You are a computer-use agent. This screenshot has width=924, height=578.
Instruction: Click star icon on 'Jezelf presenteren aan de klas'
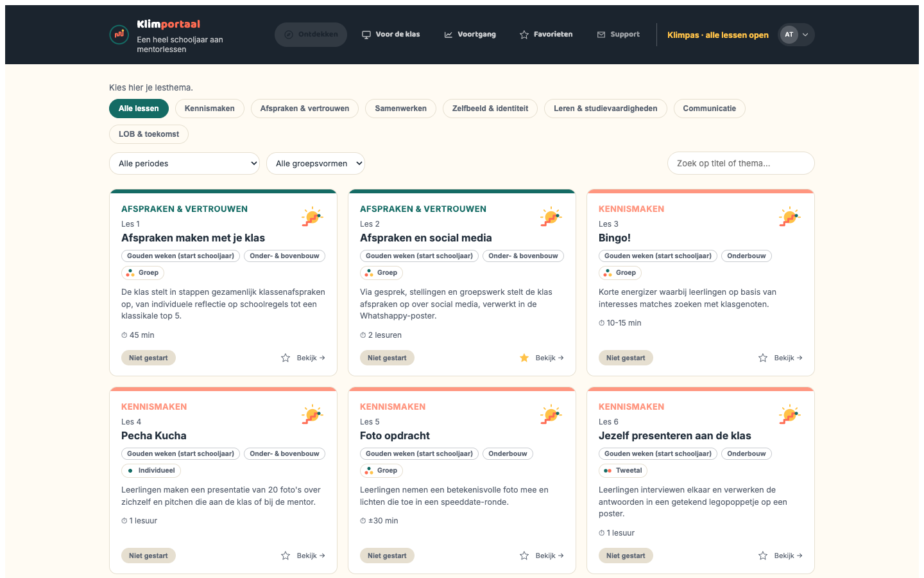[x=763, y=556]
